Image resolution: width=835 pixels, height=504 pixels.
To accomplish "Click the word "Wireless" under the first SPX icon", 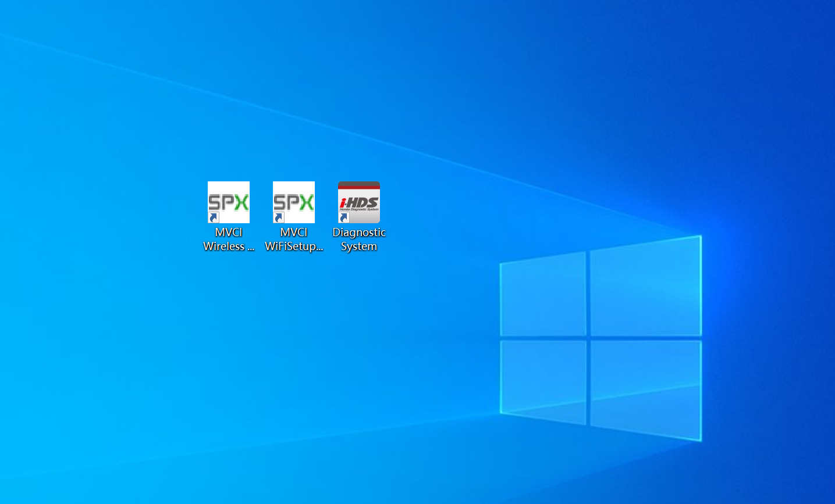I will click(x=224, y=246).
